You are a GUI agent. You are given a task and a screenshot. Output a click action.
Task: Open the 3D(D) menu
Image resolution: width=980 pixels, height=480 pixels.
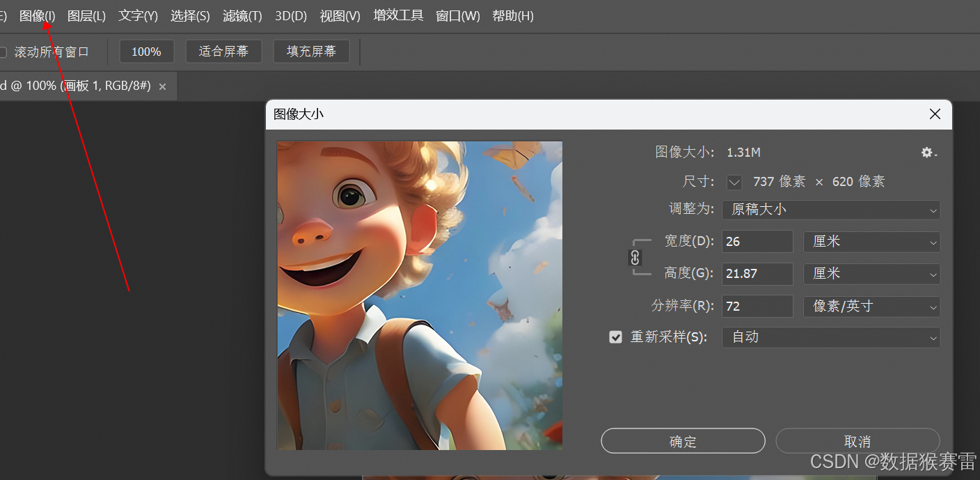click(291, 15)
